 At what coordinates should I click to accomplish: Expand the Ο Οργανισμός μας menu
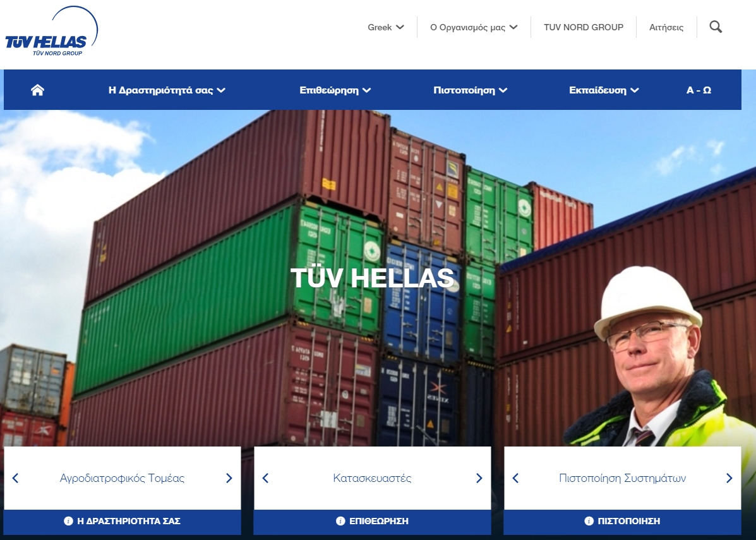click(474, 28)
